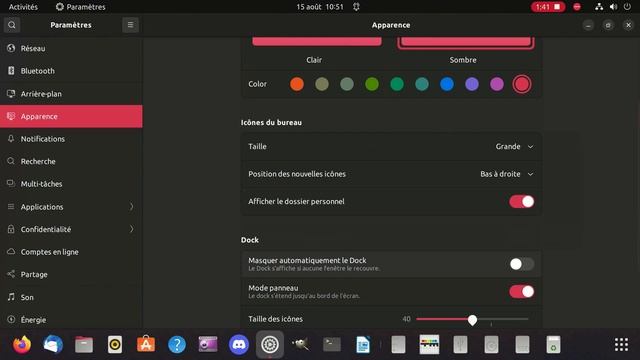Click the Son music note icon

pos(11,297)
